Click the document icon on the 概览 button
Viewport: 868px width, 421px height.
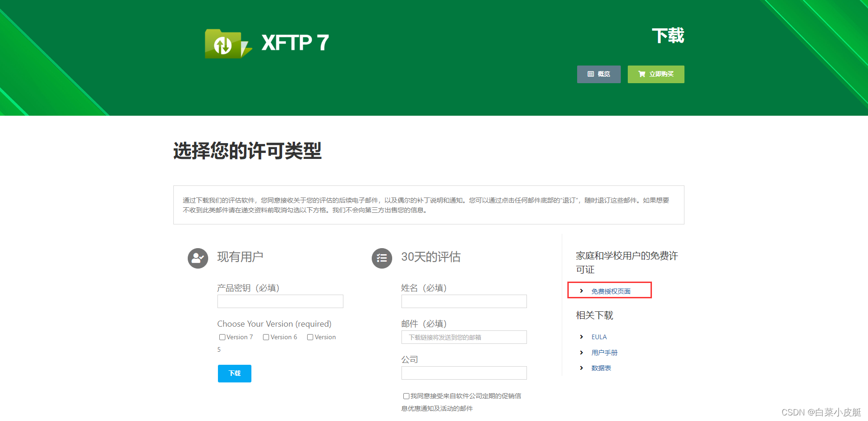click(x=590, y=74)
